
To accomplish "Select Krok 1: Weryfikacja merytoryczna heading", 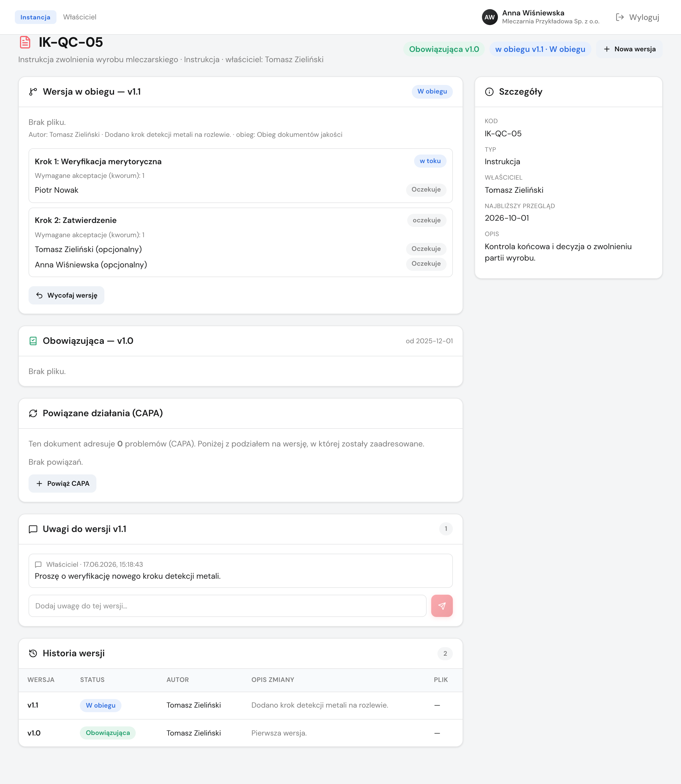I will point(98,161).
